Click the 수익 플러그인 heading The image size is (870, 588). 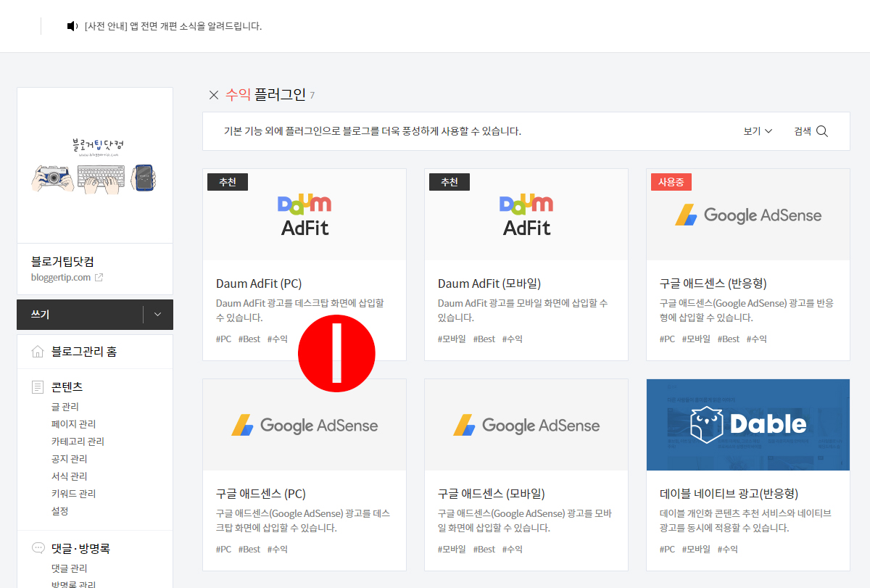tap(265, 94)
